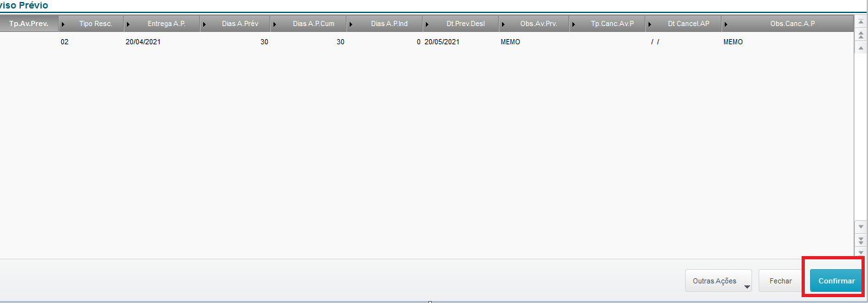The width and height of the screenshot is (868, 303).
Task: Sort by the Tp.Av.Prev. column header
Action: pyautogui.click(x=29, y=23)
